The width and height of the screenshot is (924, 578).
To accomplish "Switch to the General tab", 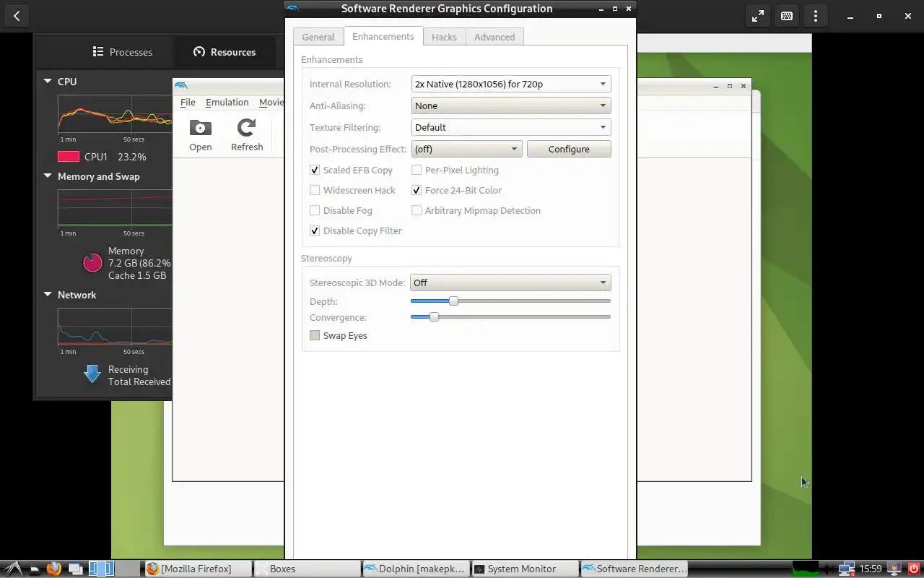I will click(318, 37).
